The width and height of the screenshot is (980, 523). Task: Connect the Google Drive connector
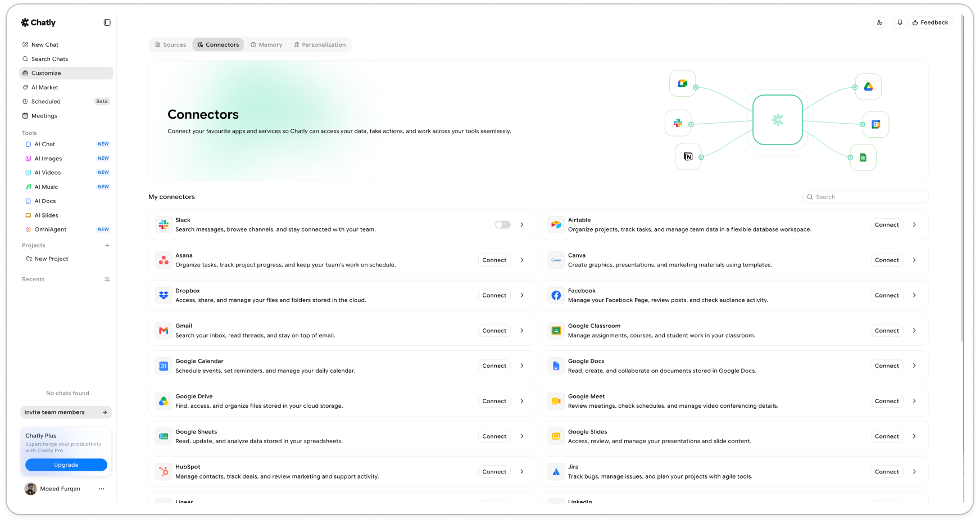coord(494,401)
